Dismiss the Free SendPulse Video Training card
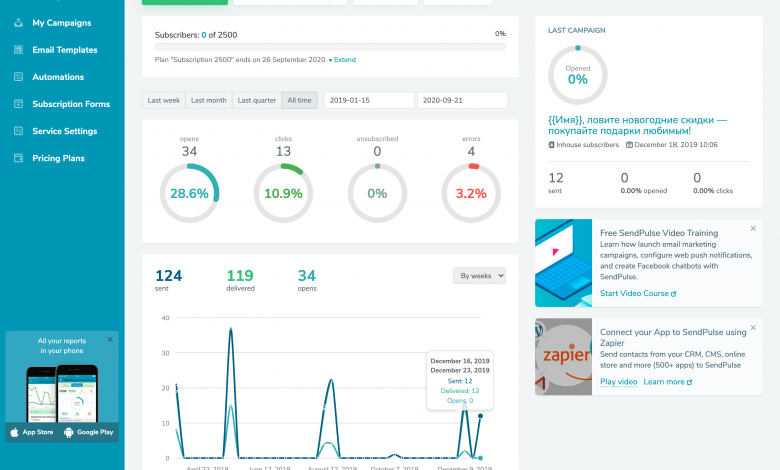 click(754, 228)
